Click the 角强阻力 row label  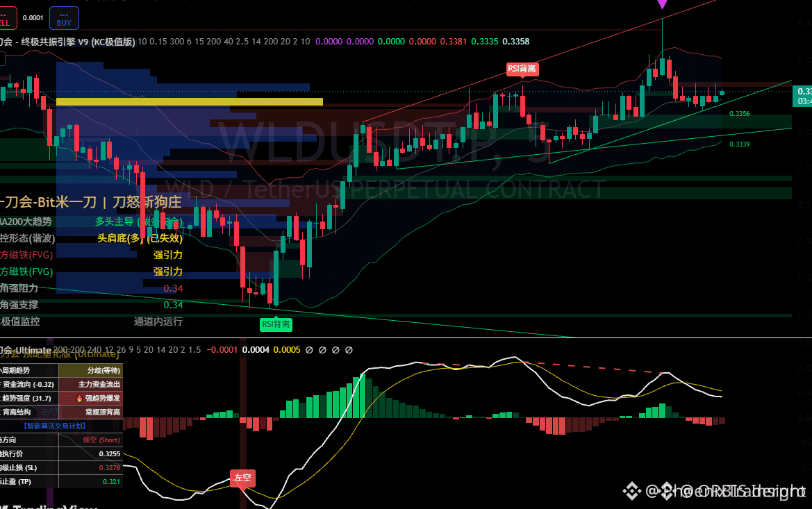tap(19, 288)
